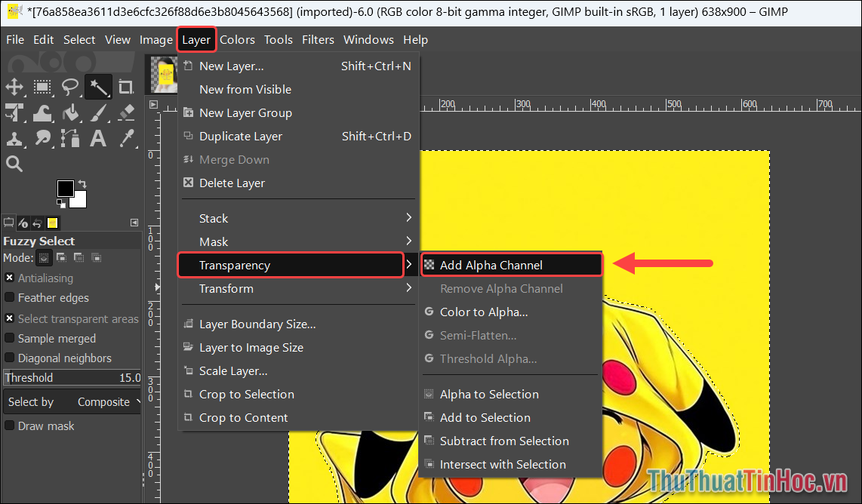
Task: Expand the Transform submenu
Action: coord(298,288)
